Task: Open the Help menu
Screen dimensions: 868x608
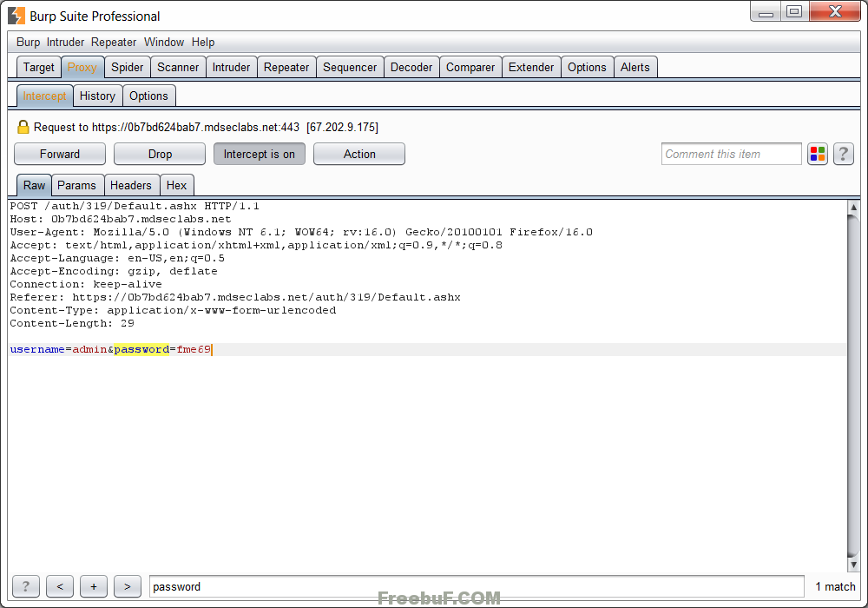Action: click(203, 42)
